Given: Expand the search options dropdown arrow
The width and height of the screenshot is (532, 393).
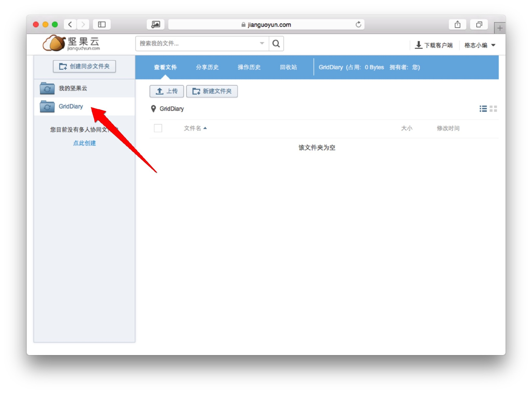Looking at the screenshot, I should click(x=262, y=43).
